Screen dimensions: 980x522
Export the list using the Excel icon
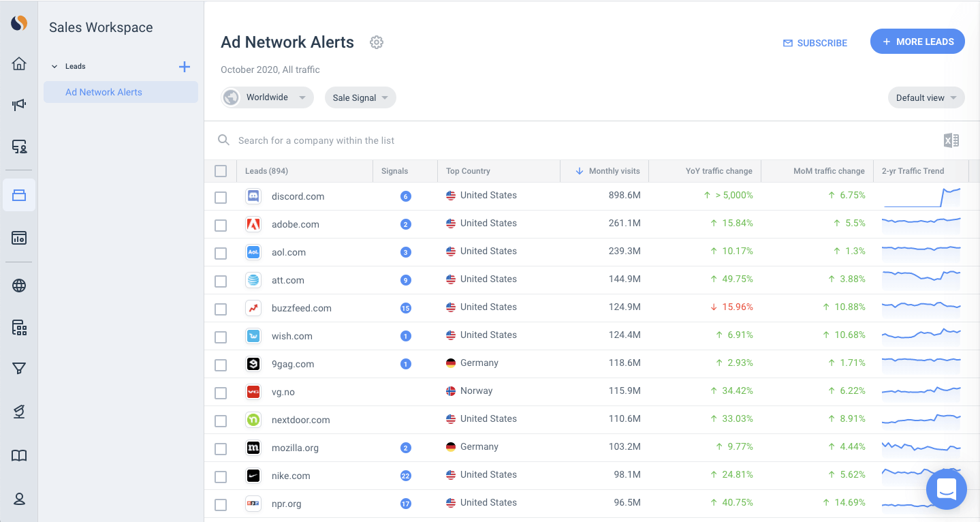pos(951,140)
